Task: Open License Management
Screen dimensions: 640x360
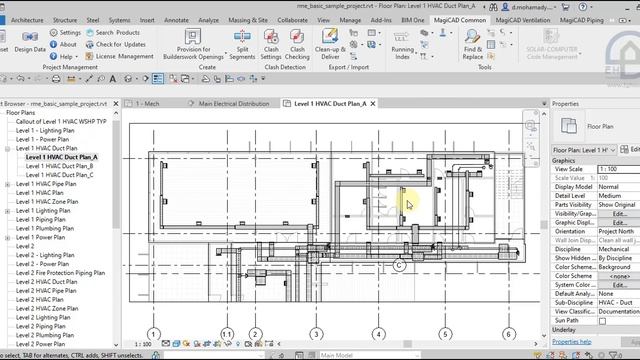Action: pos(120,56)
